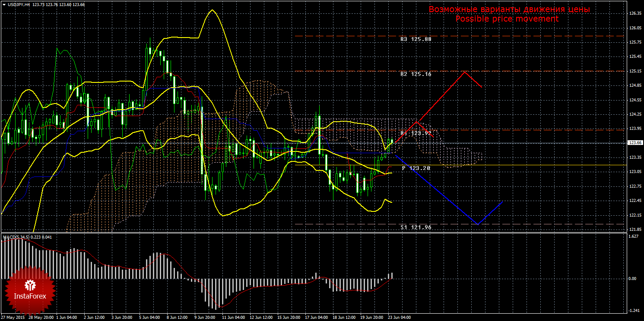Click the 27 May 2015 date label
Screen dimensions: 644x321
[x=13, y=317]
